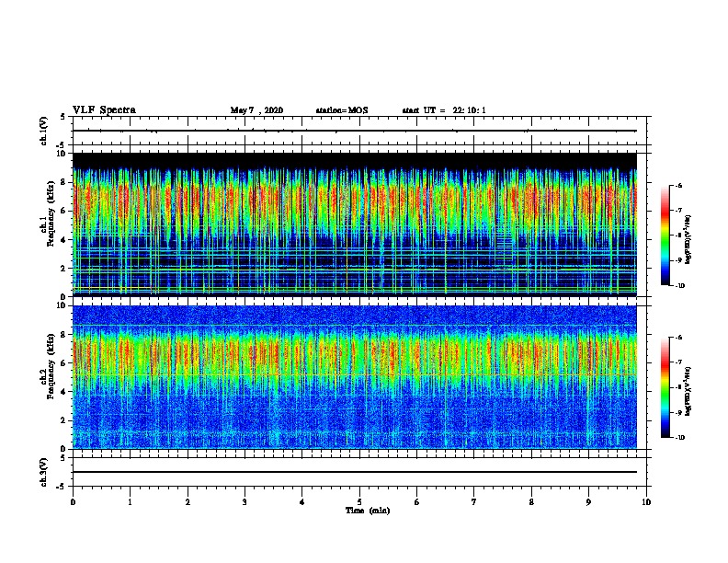728x563 pixels.
Task: Click time axis tick label "1"
Action: click(x=130, y=502)
